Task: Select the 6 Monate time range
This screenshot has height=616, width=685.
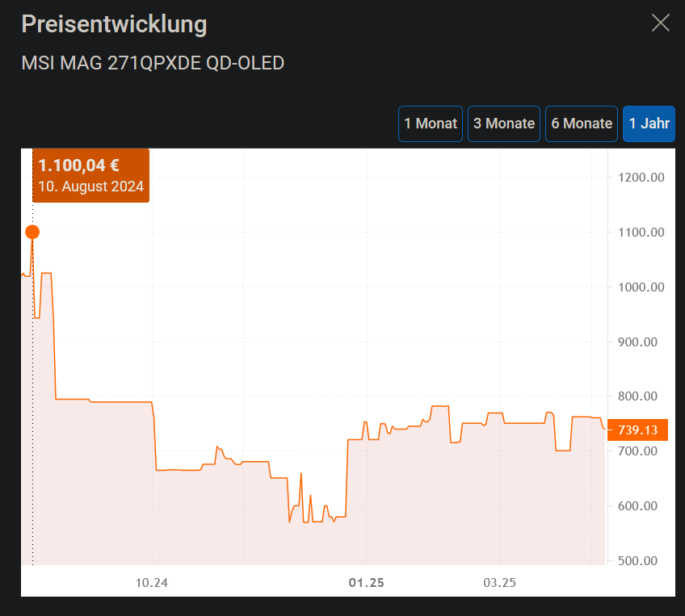Action: [581, 124]
